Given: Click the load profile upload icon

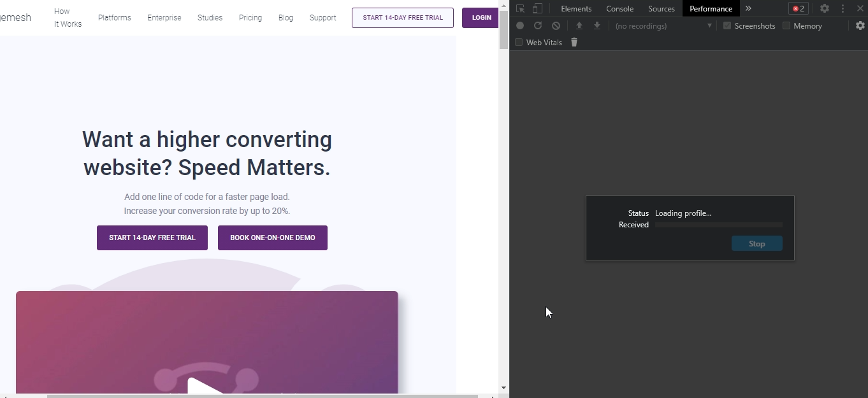Looking at the screenshot, I should [x=579, y=25].
